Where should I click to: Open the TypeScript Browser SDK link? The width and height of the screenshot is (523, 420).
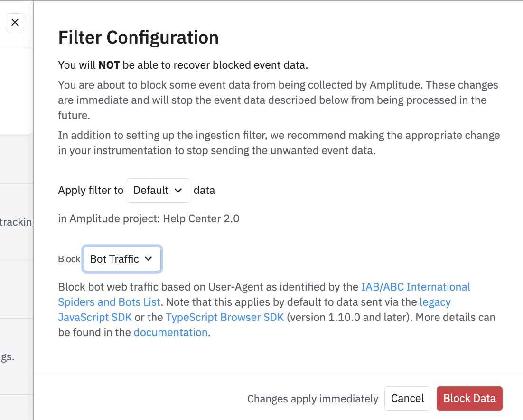224,318
